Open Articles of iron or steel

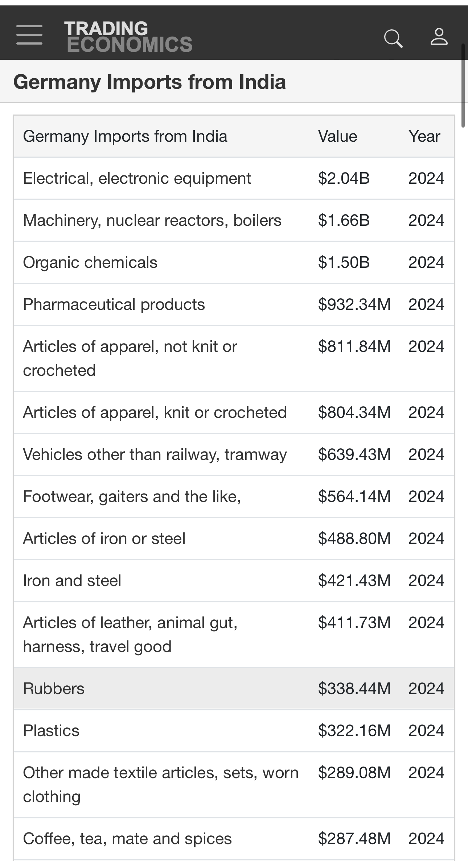[104, 539]
